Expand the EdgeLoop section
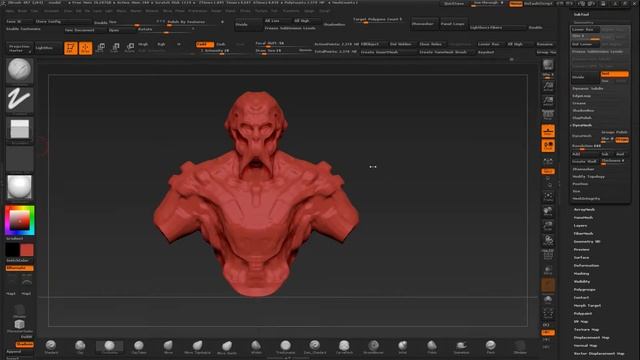640x360 pixels. pos(581,96)
